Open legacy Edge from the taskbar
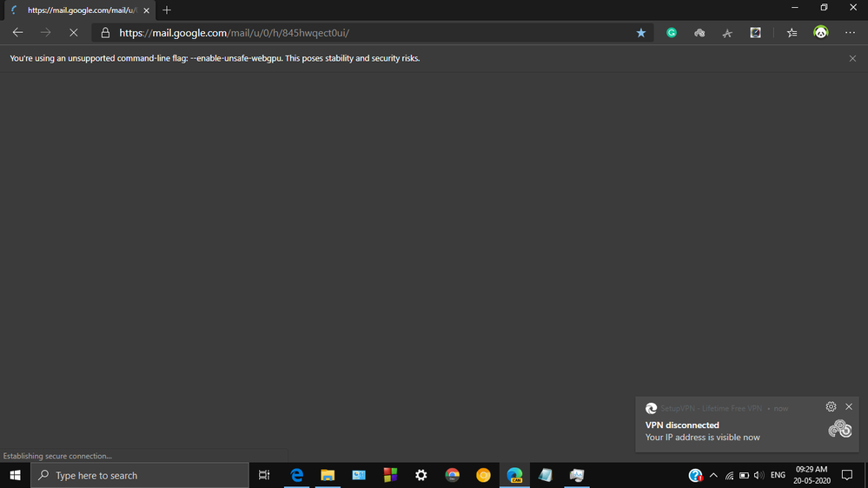868x488 pixels. click(296, 475)
